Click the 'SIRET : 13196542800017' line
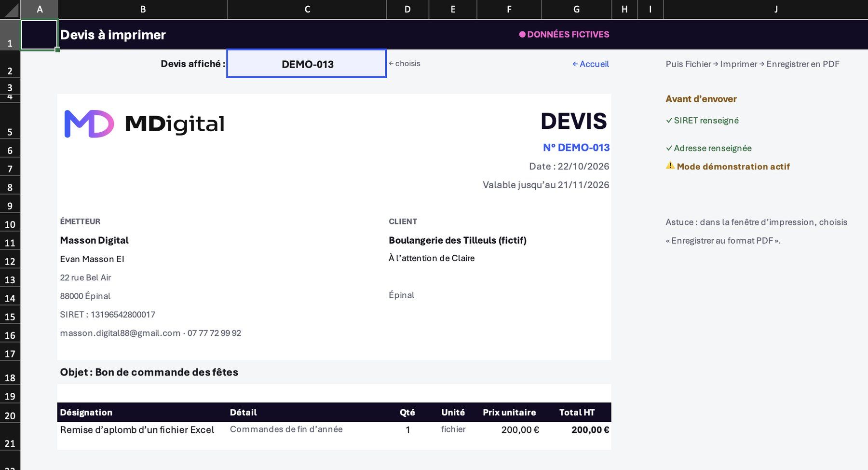The image size is (868, 470). coord(108,315)
